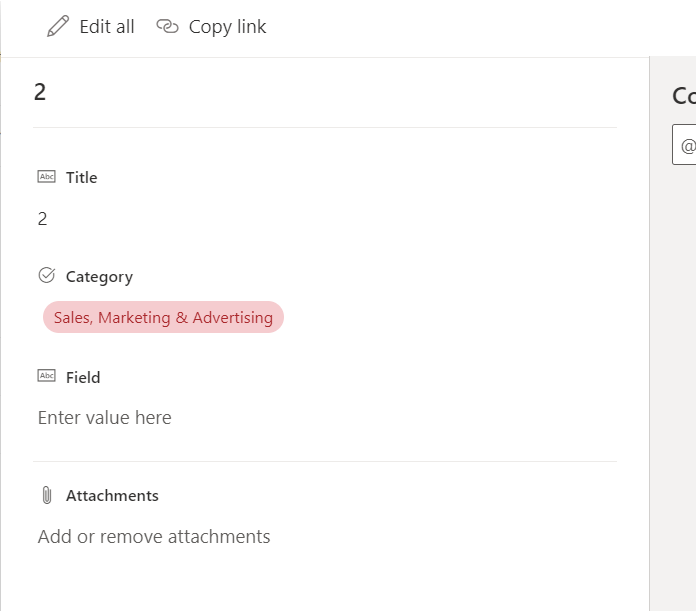Click the item header 2 at the top
Image resolution: width=696 pixels, height=611 pixels.
click(x=40, y=92)
